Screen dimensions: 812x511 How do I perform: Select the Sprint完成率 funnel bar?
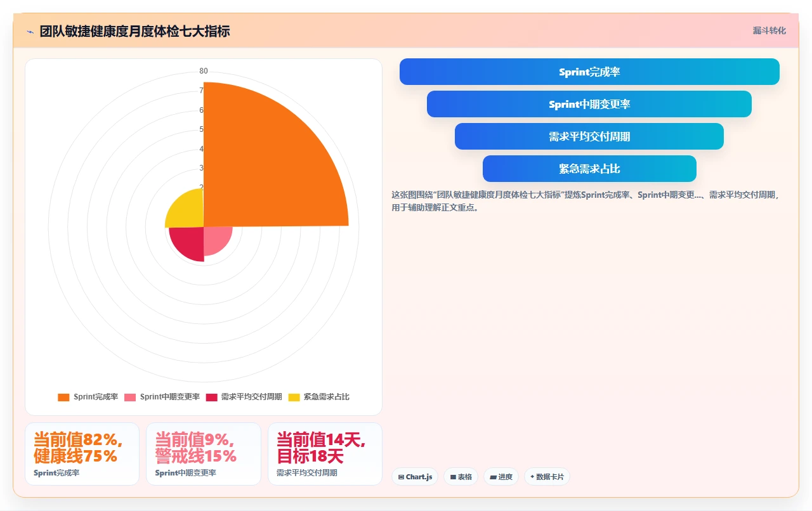click(x=589, y=72)
